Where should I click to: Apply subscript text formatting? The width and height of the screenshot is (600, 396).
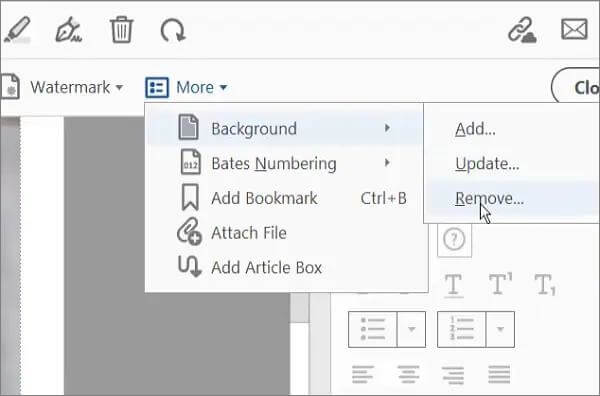545,285
